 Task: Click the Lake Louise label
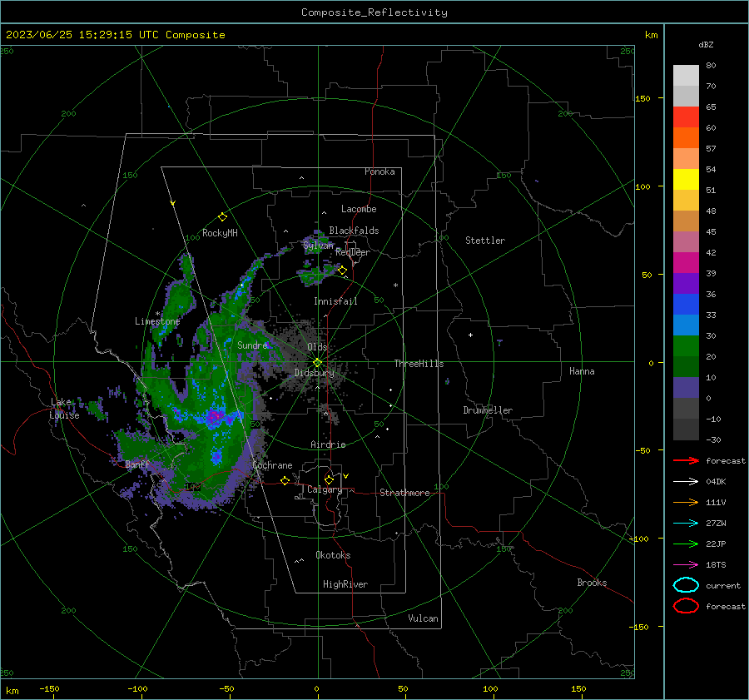coord(65,409)
